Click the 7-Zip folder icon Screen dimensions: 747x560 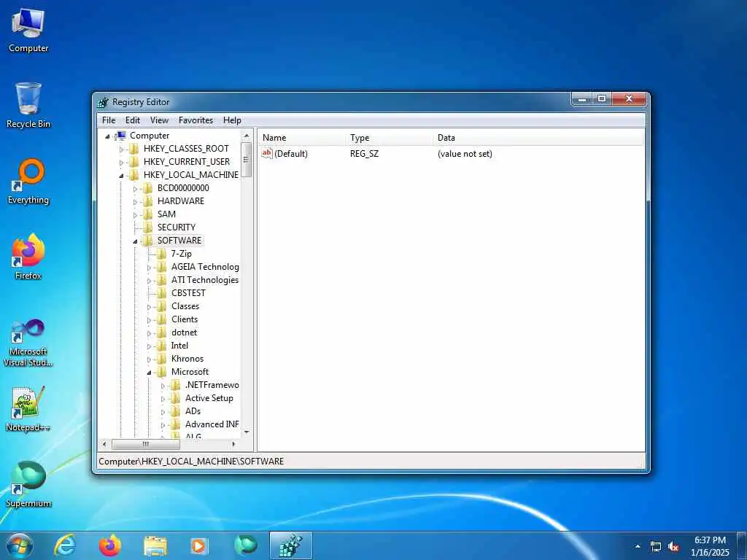coord(161,254)
